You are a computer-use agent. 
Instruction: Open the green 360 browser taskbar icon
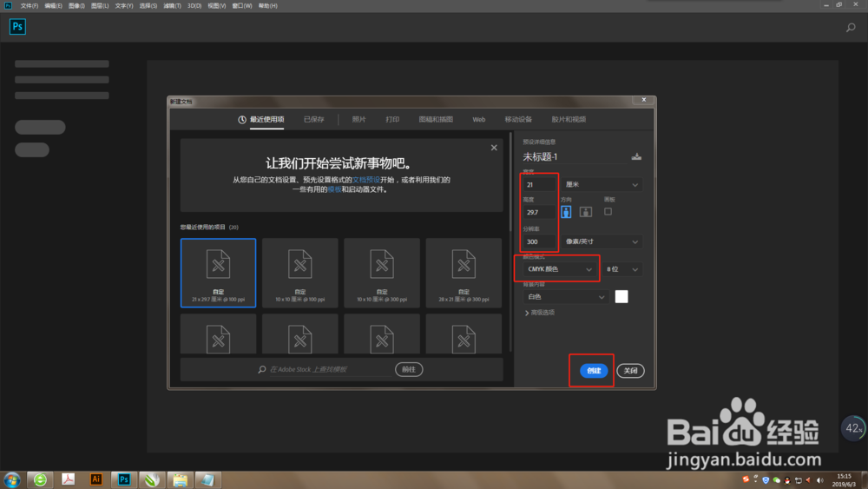40,479
